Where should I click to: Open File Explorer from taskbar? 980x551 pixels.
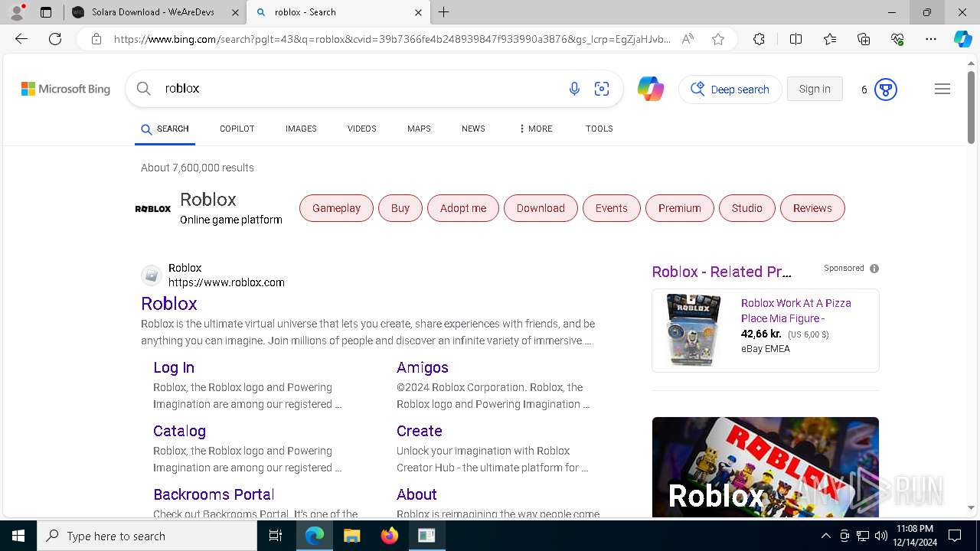tap(351, 536)
